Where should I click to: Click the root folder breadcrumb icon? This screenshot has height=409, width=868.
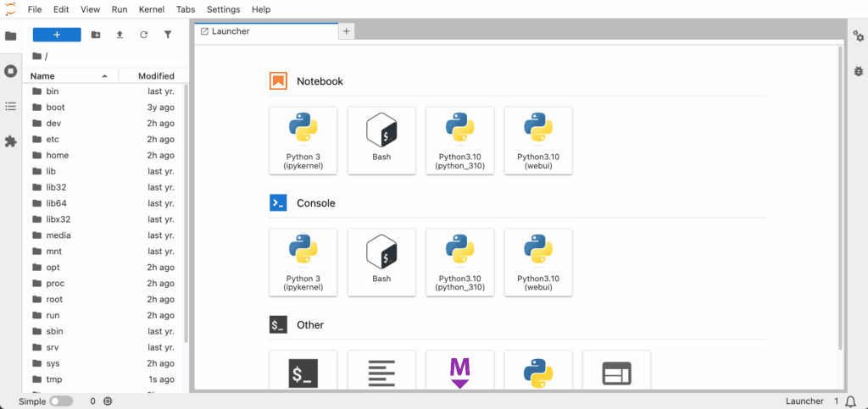(37, 57)
